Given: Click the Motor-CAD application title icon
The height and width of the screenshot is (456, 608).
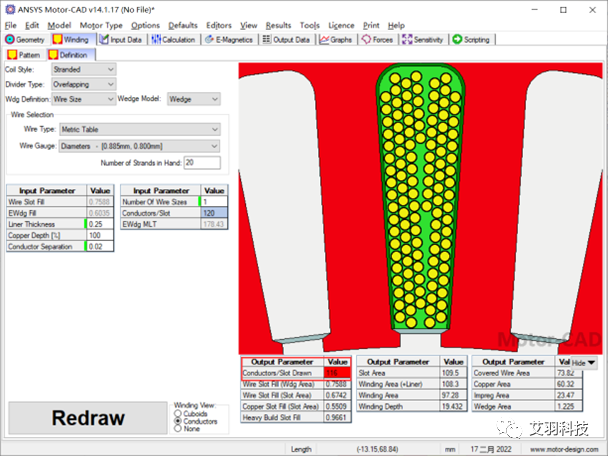Looking at the screenshot, I should tap(10, 10).
